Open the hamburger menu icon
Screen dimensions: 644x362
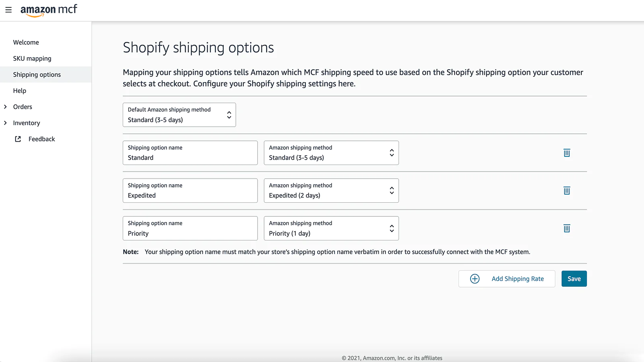(8, 10)
